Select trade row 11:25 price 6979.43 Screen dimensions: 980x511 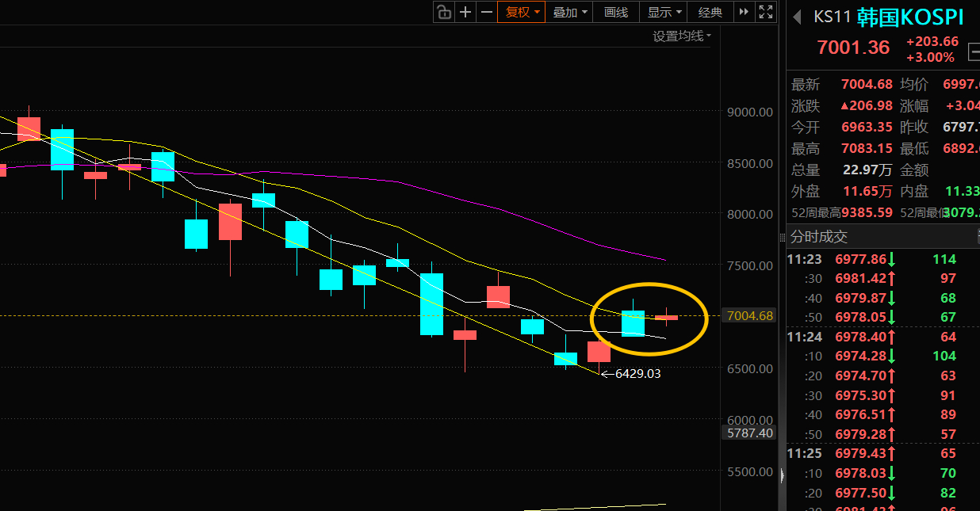883,453
